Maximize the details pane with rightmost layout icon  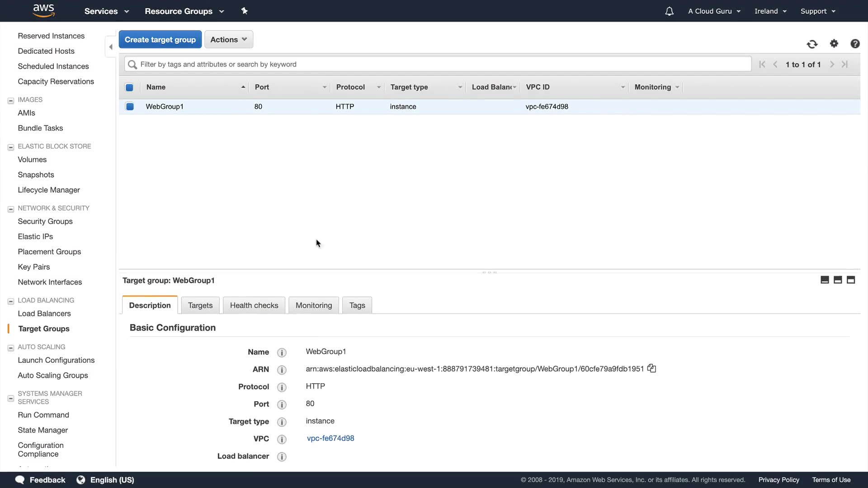pos(850,280)
